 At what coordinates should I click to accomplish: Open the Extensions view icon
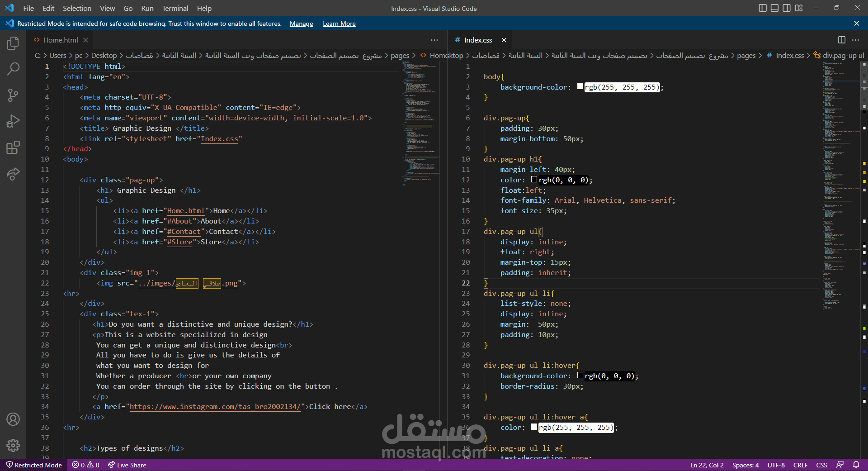[13, 147]
